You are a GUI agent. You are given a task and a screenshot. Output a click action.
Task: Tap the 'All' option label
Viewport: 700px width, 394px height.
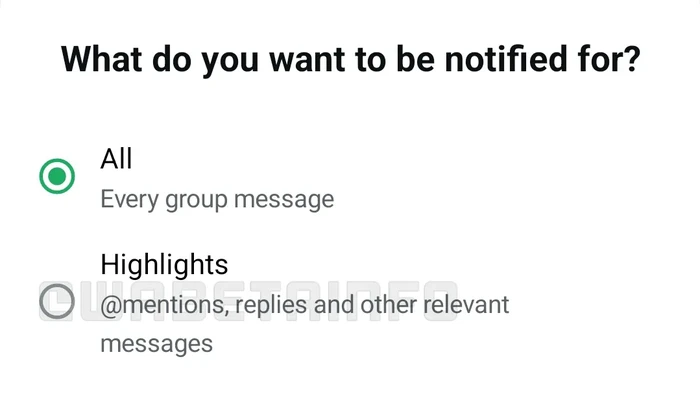click(116, 158)
